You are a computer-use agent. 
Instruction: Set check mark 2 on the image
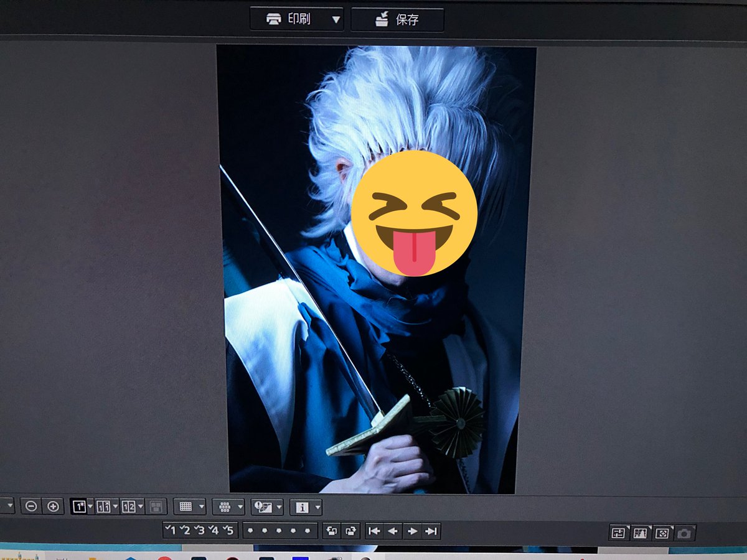pos(184,530)
